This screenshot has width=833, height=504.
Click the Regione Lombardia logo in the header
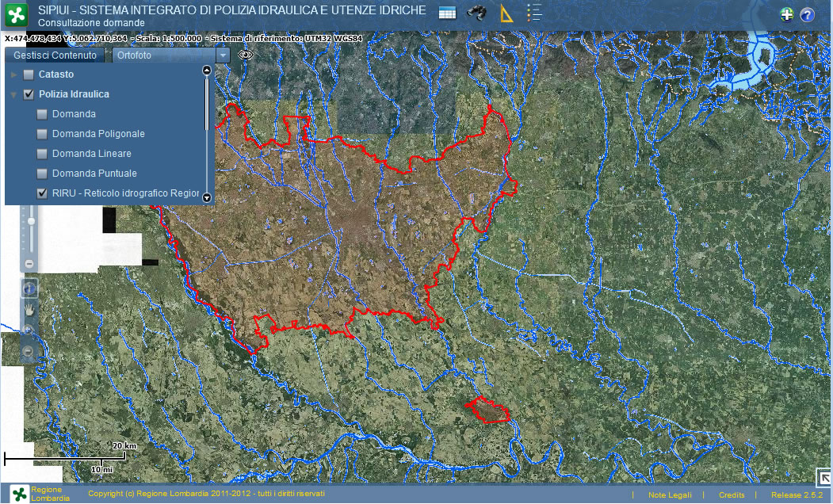click(x=17, y=14)
